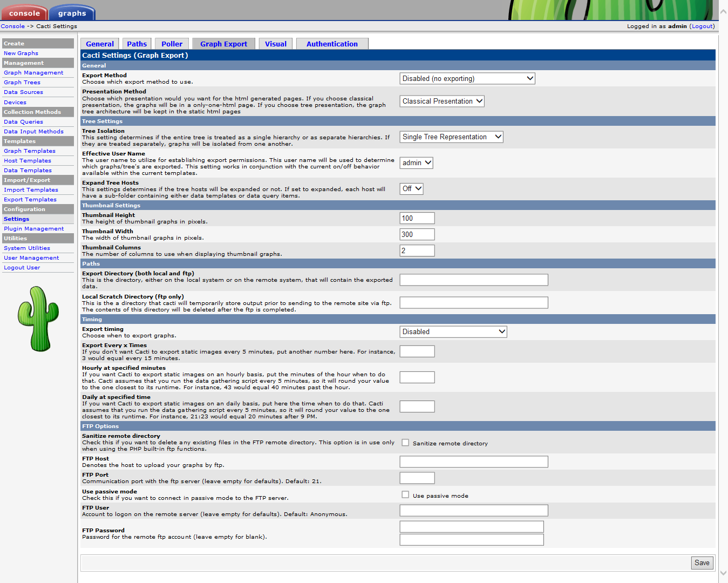
Task: Click the Export Directory input field
Action: [x=474, y=280]
